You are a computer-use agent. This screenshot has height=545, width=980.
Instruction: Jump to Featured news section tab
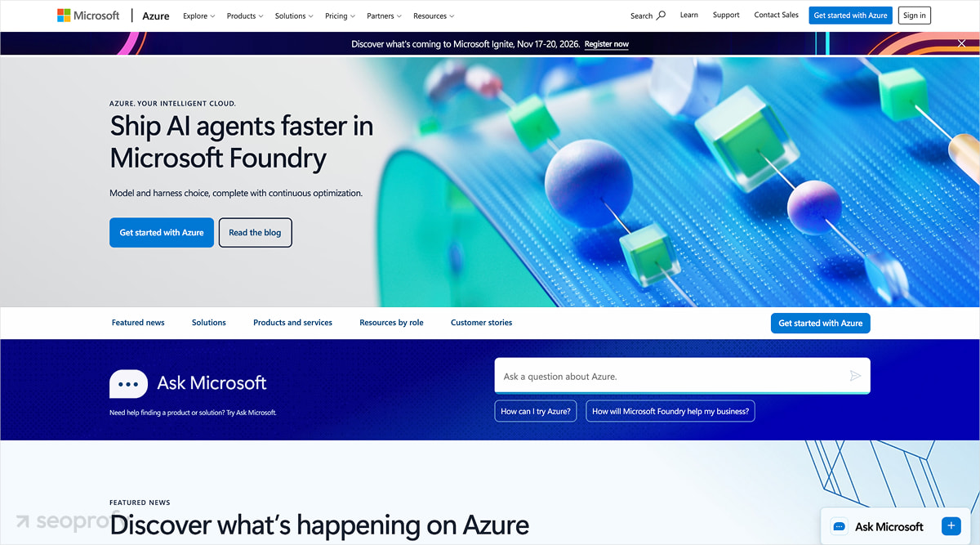tap(138, 323)
